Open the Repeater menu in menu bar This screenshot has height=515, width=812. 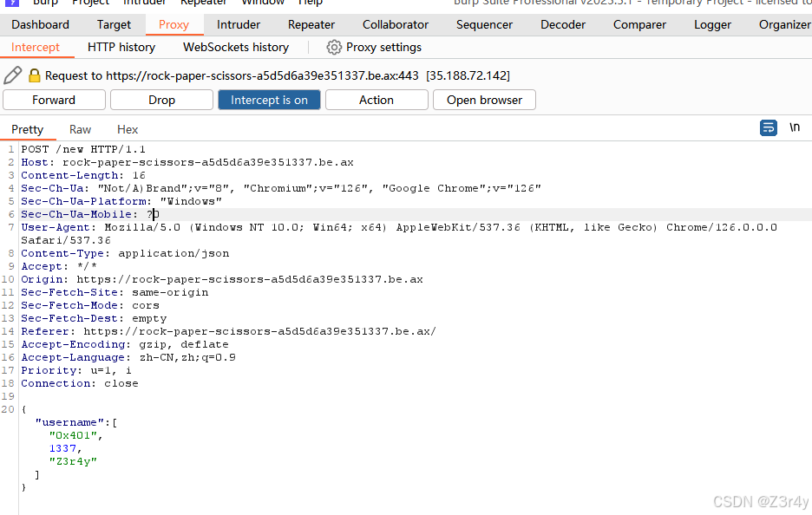[x=204, y=3]
